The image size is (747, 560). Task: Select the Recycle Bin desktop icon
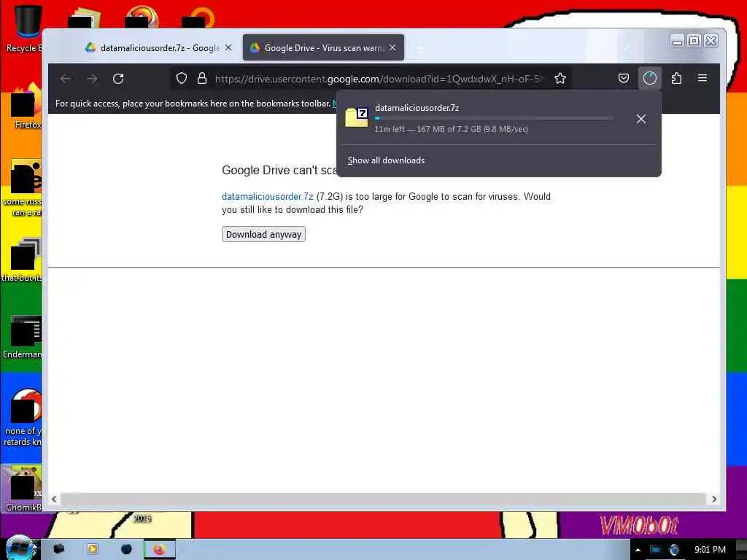[x=23, y=28]
